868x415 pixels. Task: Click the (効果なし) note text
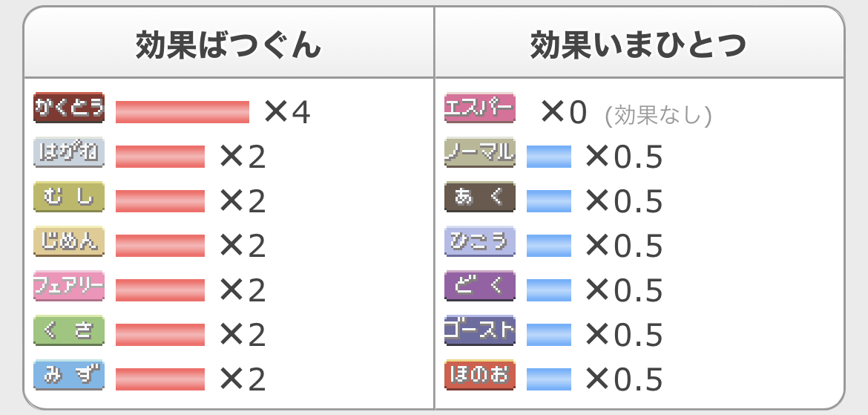coord(658,115)
